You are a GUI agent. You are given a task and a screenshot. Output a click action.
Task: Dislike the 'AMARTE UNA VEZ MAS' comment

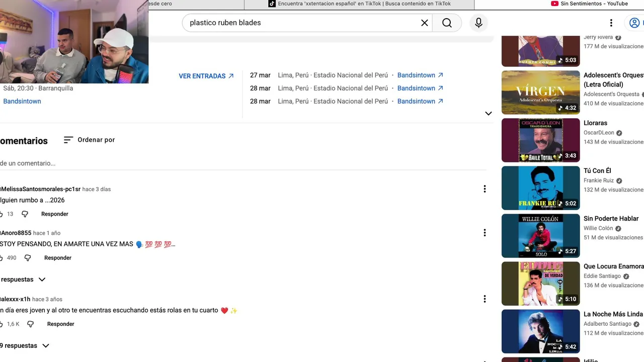28,258
